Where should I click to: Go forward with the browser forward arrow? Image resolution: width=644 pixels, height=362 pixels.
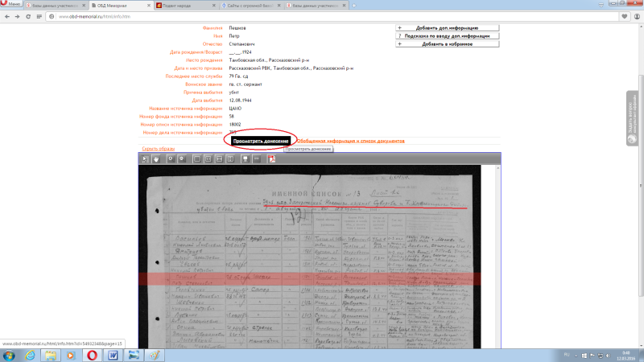(x=17, y=16)
